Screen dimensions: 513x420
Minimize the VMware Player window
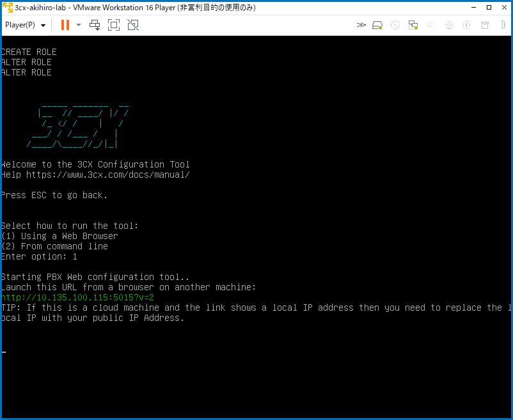474,8
